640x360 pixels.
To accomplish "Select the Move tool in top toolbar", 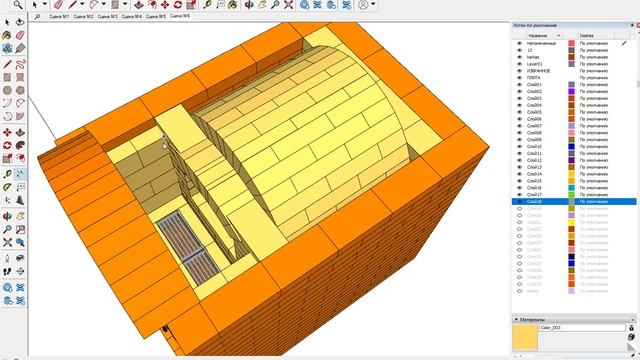I will (165, 5).
